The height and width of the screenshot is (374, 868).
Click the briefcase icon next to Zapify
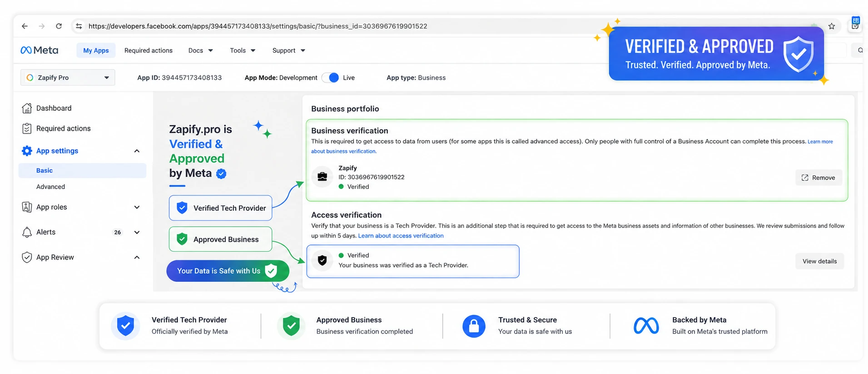[x=322, y=177]
